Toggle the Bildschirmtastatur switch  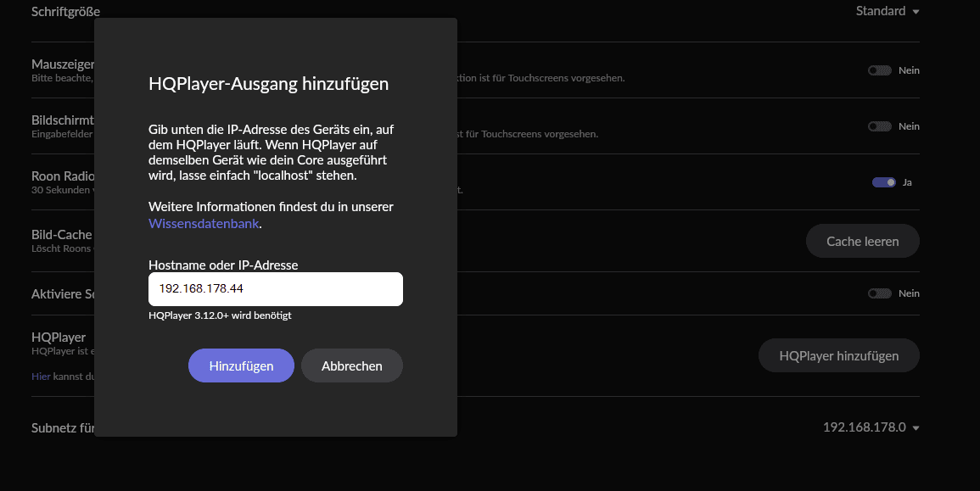879,126
